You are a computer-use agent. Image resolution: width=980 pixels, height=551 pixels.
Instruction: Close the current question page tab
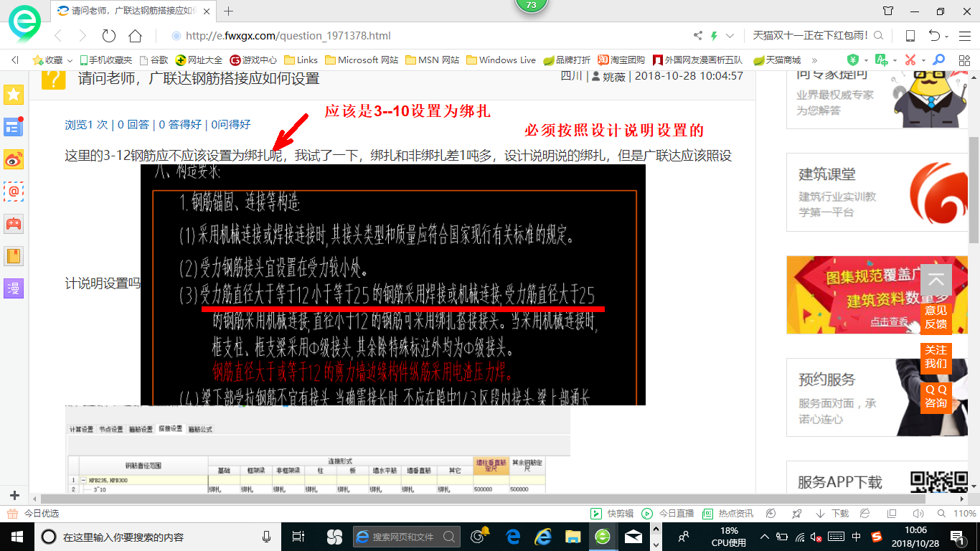coord(207,11)
